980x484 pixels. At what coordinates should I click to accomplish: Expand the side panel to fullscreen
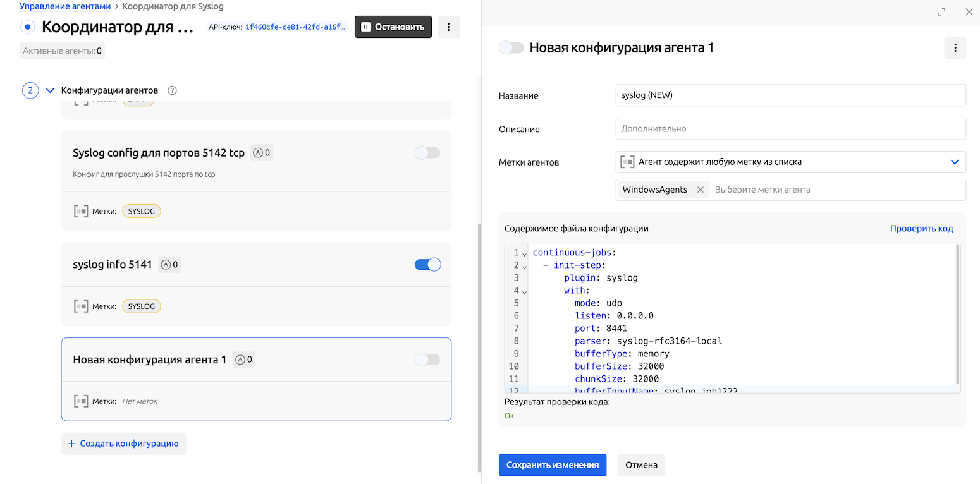(941, 12)
